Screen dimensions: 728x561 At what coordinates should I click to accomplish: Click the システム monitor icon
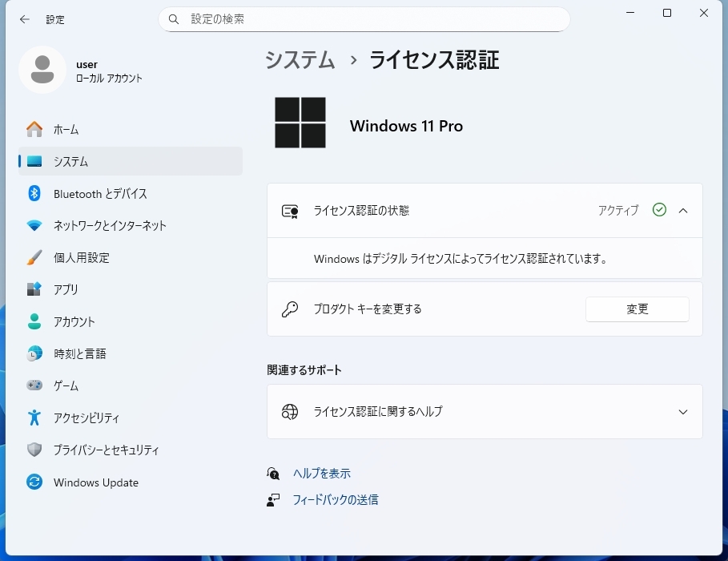tap(34, 161)
